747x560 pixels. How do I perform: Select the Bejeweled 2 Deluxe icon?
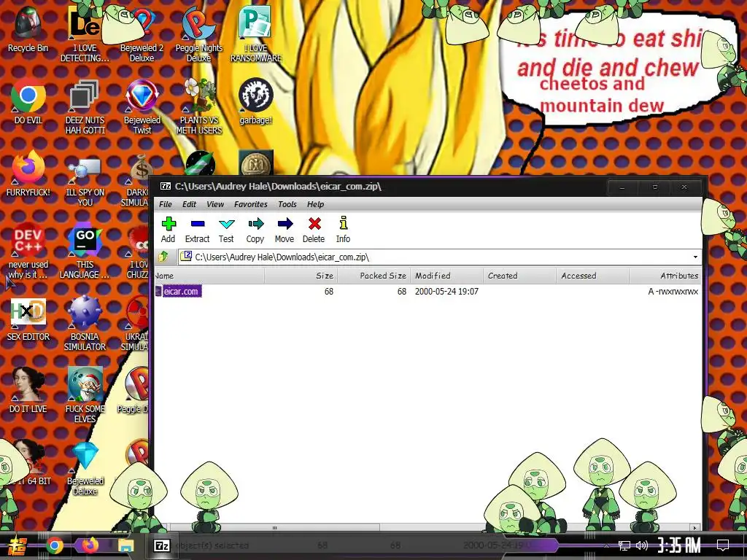142,34
